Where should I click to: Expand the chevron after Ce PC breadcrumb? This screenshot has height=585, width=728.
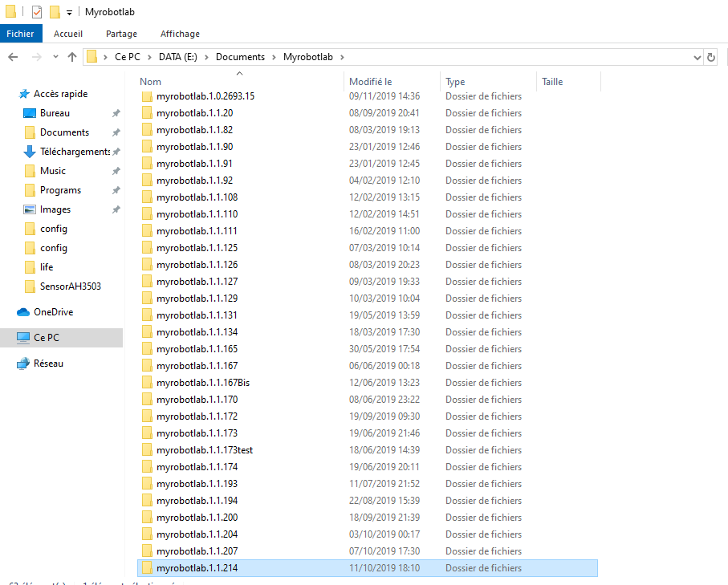pos(149,57)
